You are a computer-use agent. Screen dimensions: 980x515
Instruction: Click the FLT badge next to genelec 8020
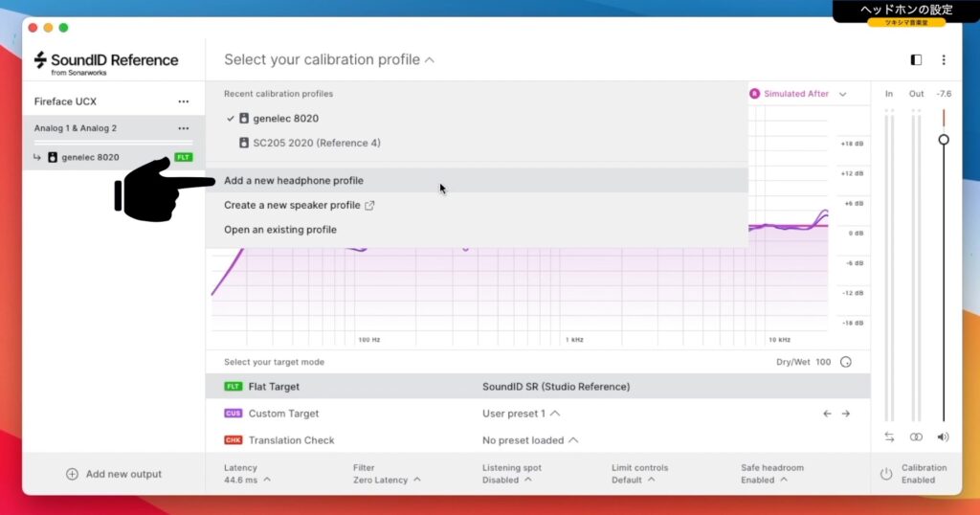(183, 158)
